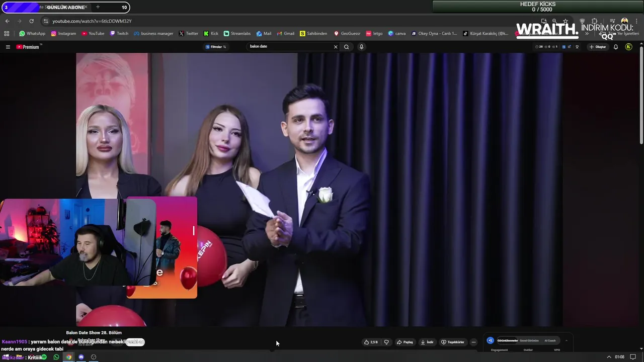Click the Teşekkürler thanks button
This screenshot has height=362, width=644.
click(x=453, y=342)
